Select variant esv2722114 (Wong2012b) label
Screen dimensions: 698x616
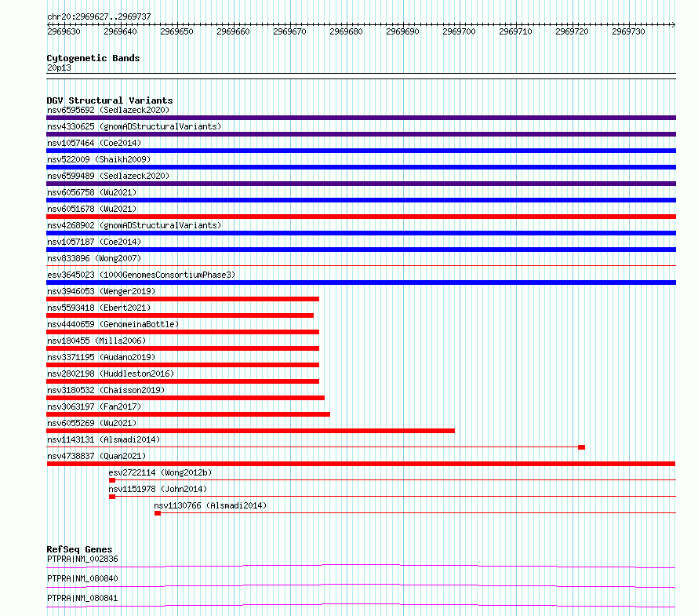click(160, 472)
